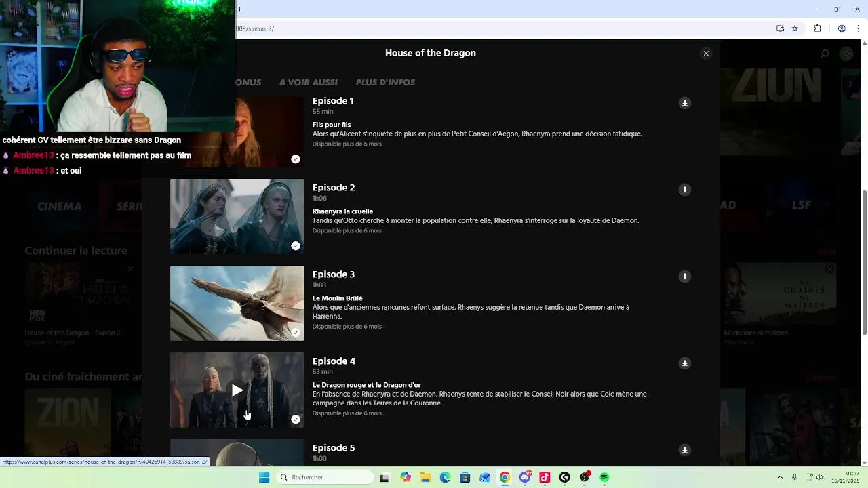Download Episode 5 with its arrow icon
The height and width of the screenshot is (488, 868).
[685, 450]
